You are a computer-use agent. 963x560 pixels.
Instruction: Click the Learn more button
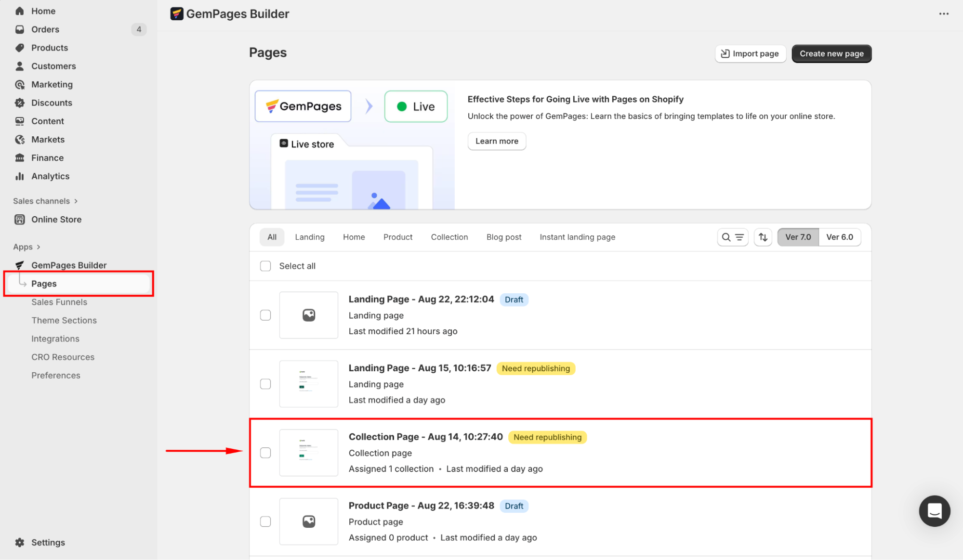point(496,141)
